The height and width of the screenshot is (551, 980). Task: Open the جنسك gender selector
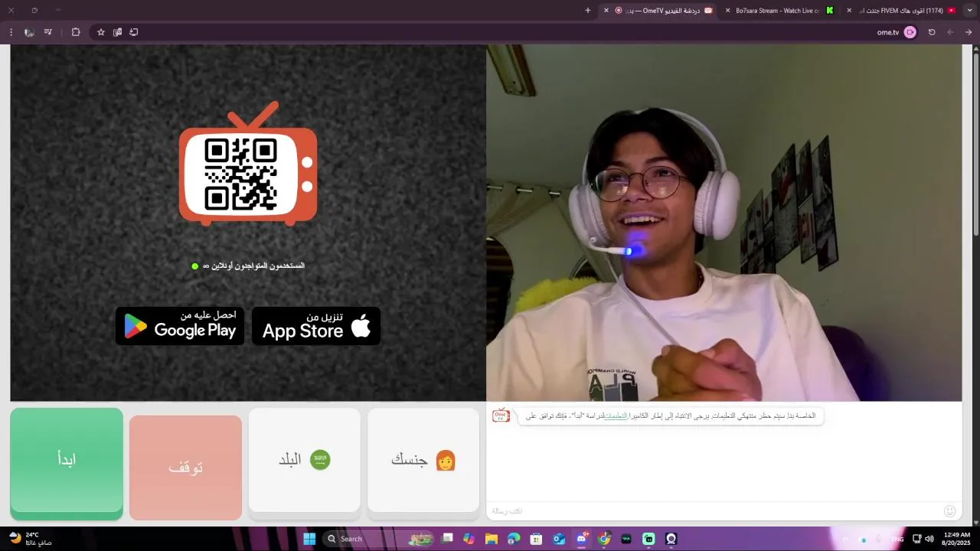423,460
